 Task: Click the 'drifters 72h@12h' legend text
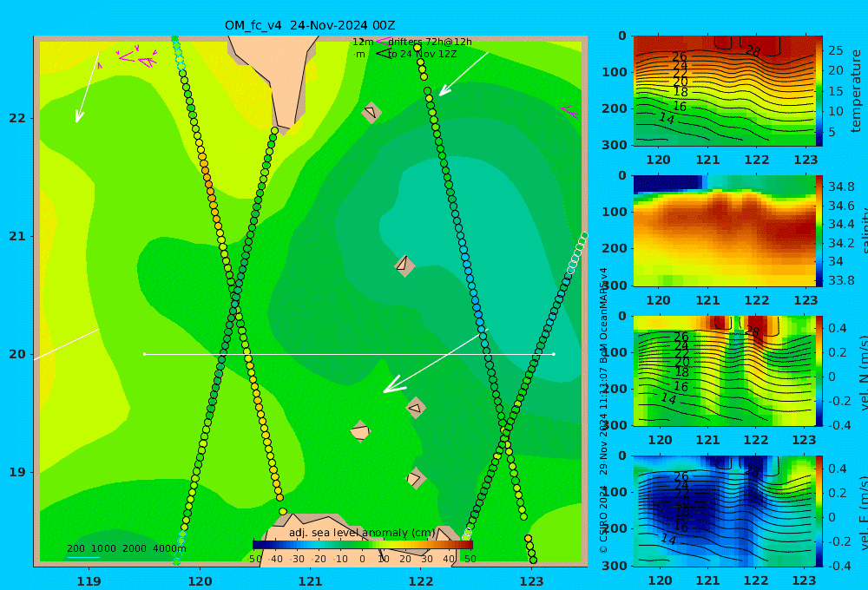pyautogui.click(x=431, y=42)
